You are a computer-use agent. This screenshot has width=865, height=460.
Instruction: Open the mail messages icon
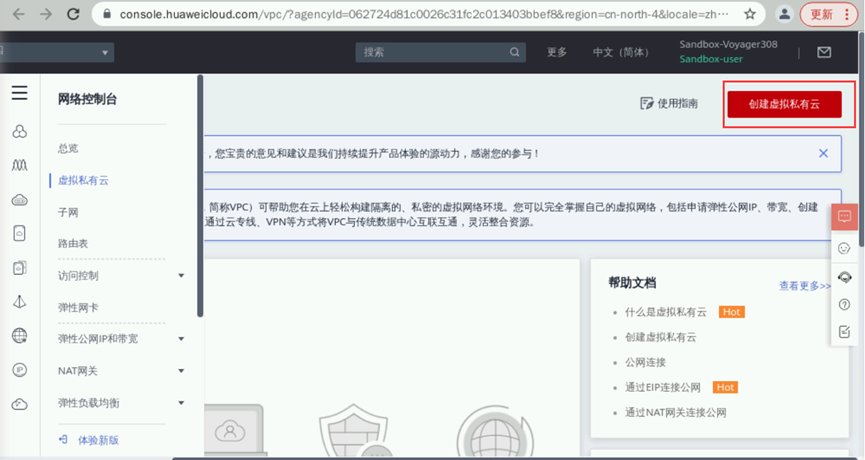824,52
